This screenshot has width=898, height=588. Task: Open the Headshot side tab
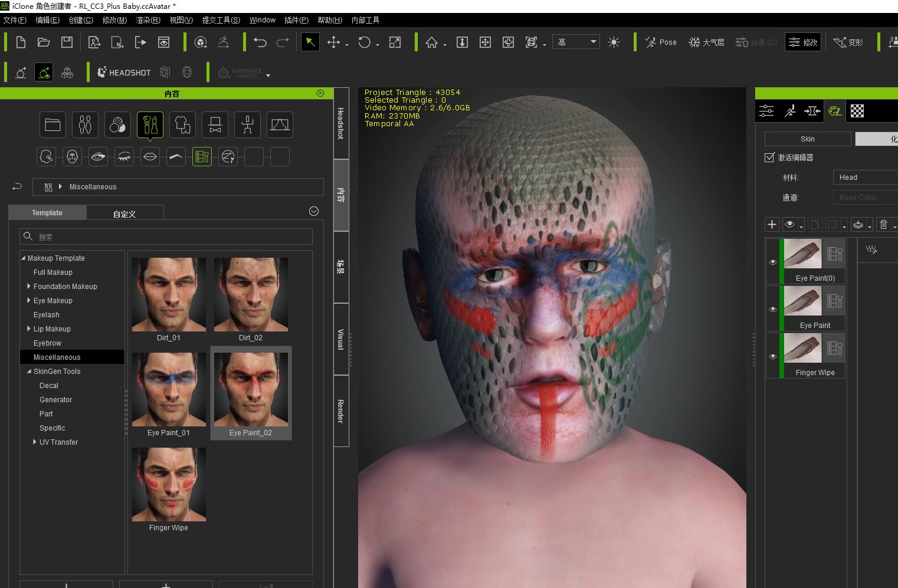pos(341,123)
